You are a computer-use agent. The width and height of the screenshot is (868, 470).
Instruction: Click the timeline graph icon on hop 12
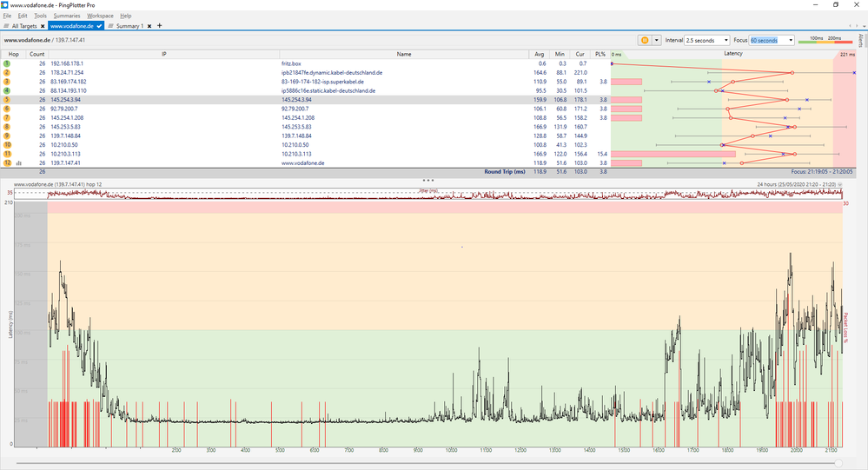click(17, 162)
